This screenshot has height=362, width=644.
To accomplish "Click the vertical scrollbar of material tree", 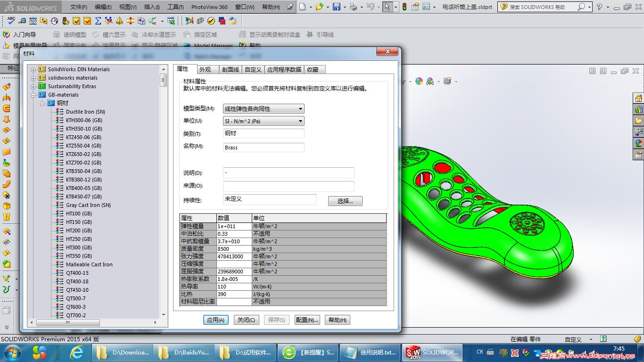I will [x=164, y=192].
